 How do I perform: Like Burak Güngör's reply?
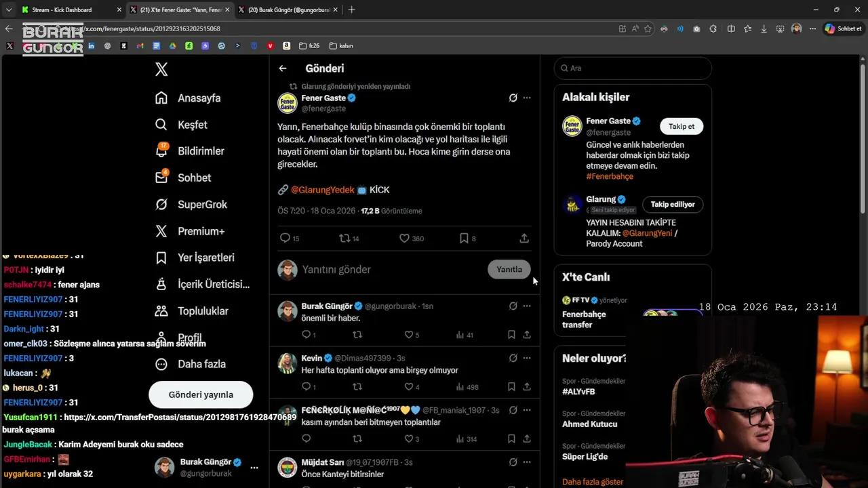[409, 335]
